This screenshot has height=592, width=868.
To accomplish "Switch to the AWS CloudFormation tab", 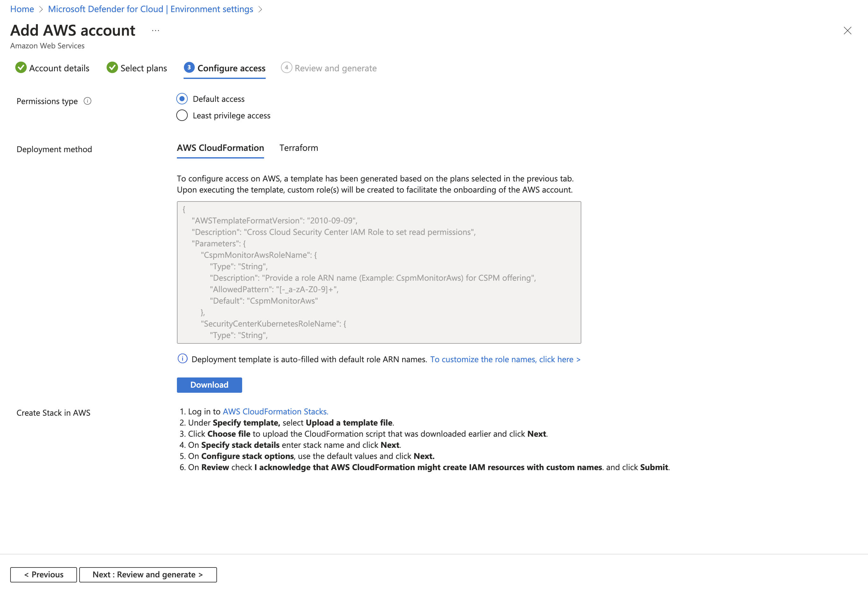I will tap(220, 148).
